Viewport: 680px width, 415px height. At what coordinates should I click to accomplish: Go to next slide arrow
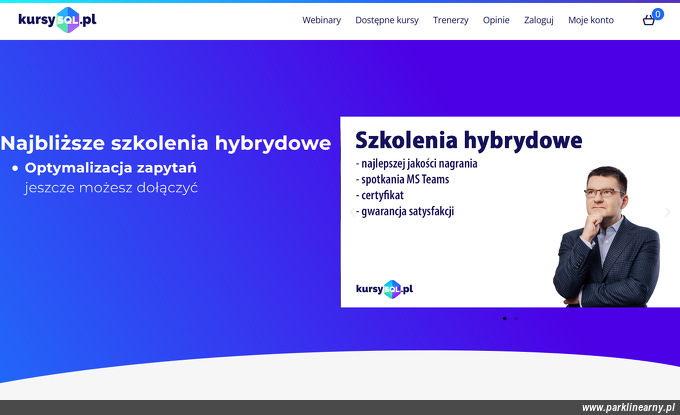point(668,212)
